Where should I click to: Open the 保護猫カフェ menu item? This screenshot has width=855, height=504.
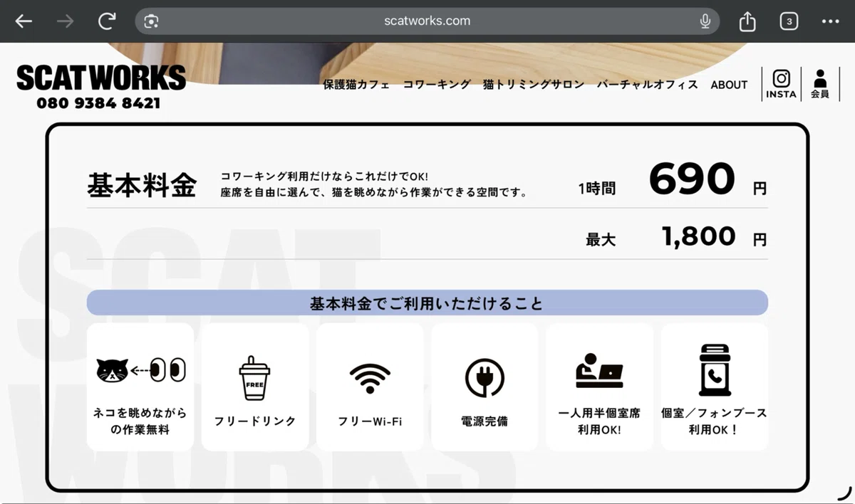tap(357, 84)
